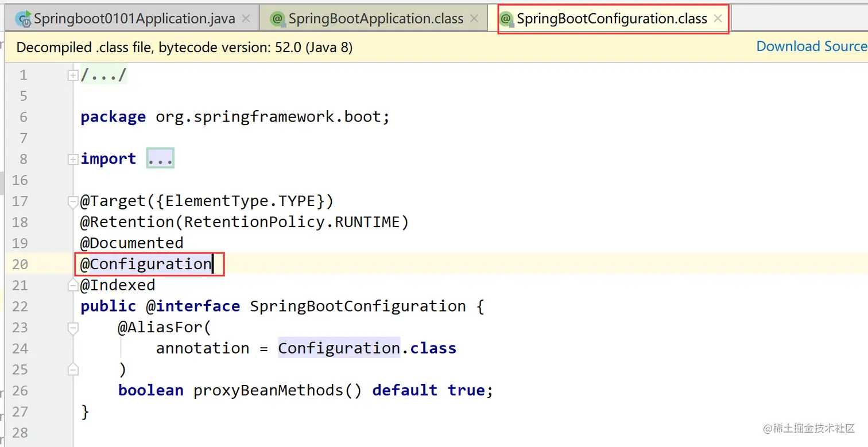Click proxyBeanMethods() method name
This screenshot has width=868, height=447.
278,391
